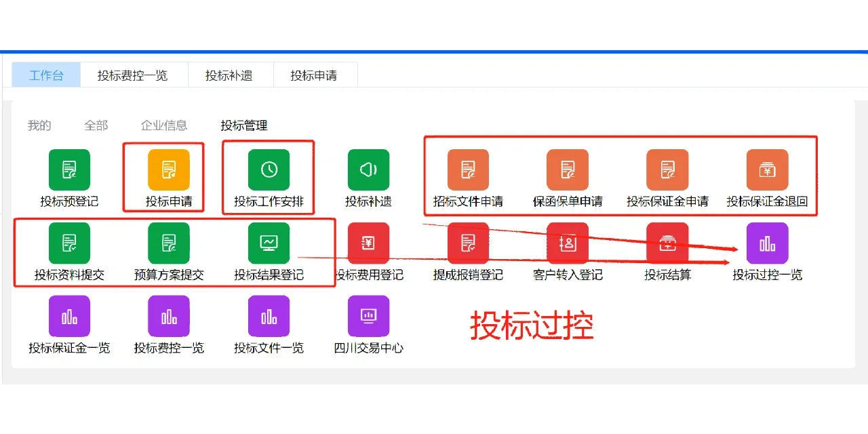This screenshot has width=868, height=434.
Task: Select the 投标管理 category
Action: point(244,125)
